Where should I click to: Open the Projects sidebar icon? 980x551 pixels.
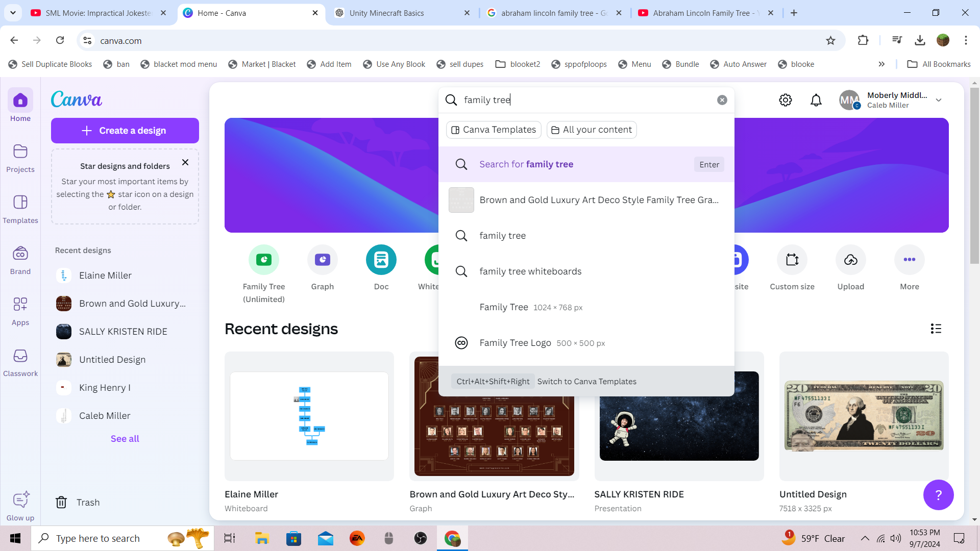point(20,157)
